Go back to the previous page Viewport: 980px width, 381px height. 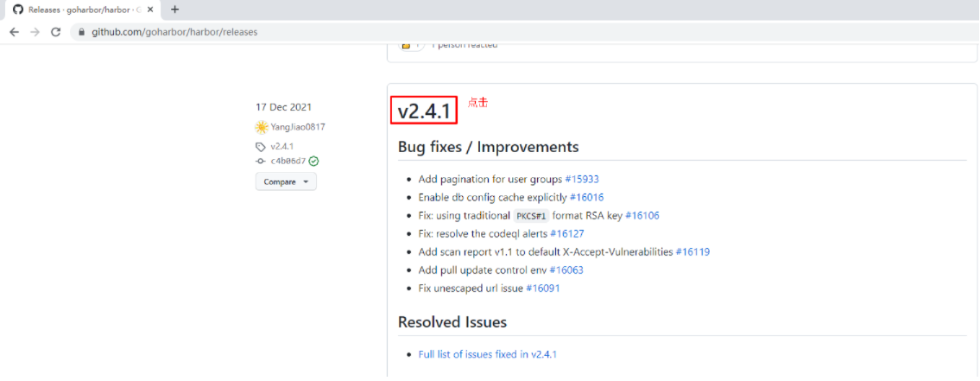click(x=15, y=32)
